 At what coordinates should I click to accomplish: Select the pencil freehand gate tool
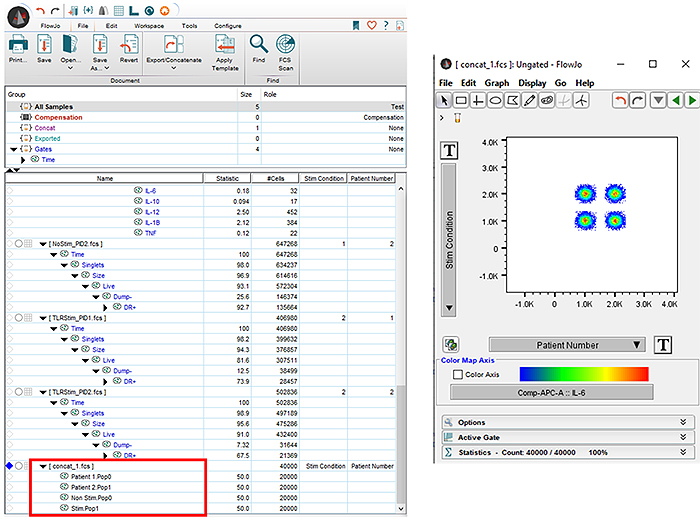point(531,101)
